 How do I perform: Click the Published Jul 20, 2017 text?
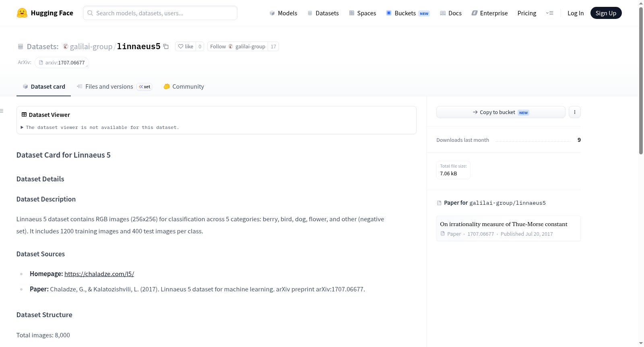pos(526,234)
